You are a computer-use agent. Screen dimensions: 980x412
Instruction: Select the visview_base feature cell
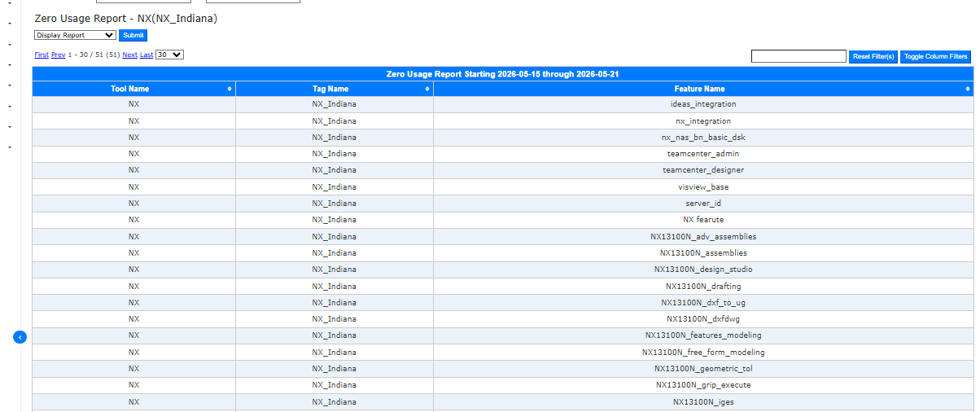tap(703, 187)
